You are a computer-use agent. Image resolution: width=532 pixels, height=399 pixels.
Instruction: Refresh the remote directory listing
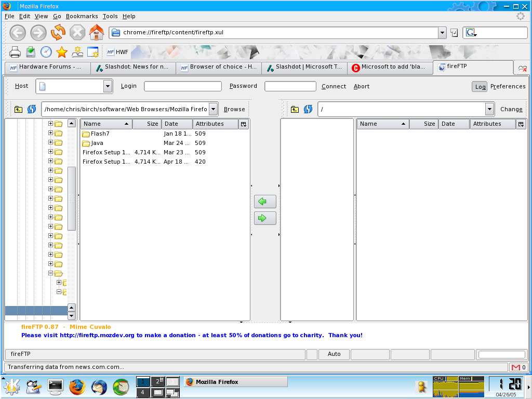click(308, 109)
